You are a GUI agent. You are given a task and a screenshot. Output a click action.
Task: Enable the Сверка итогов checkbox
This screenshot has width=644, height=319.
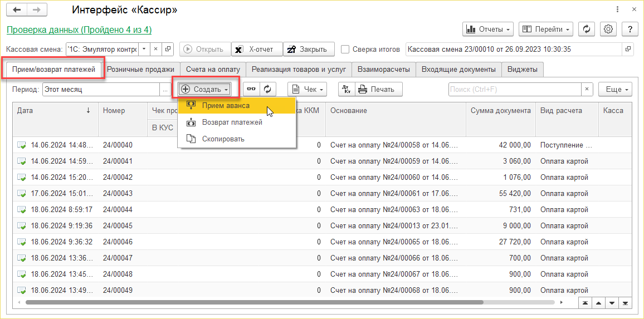tap(345, 49)
